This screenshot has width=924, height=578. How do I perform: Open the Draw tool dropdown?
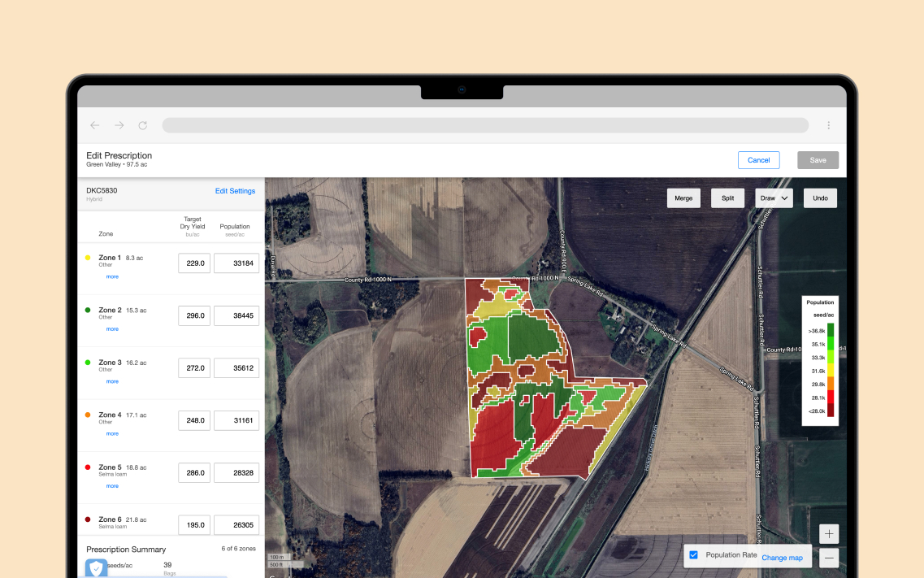coord(774,198)
